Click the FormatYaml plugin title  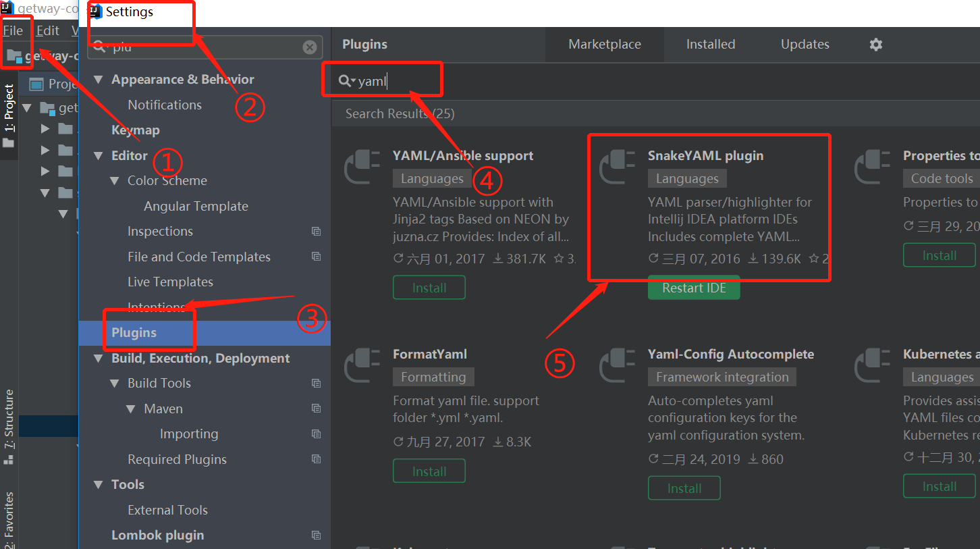coord(430,355)
